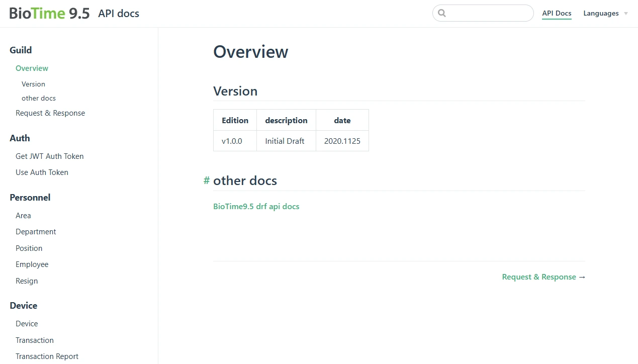
Task: Switch to the API Docs tab
Action: click(557, 13)
